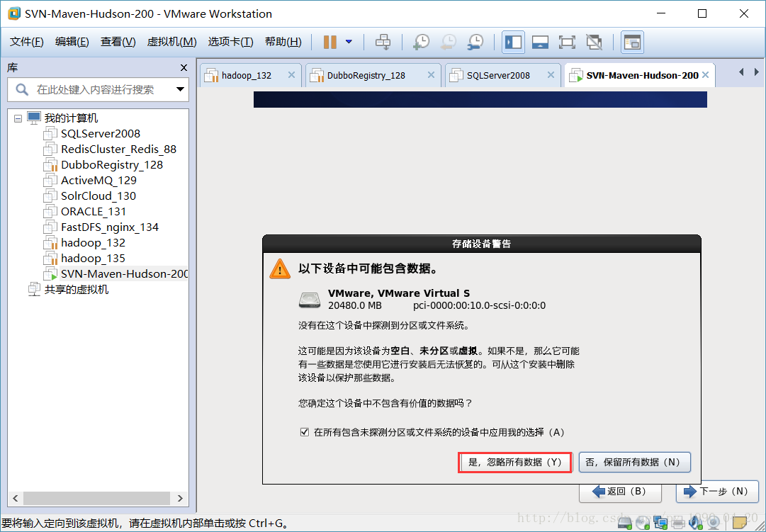Close the DubboRegistry_128 tab
The height and width of the screenshot is (532, 766).
coord(431,75)
